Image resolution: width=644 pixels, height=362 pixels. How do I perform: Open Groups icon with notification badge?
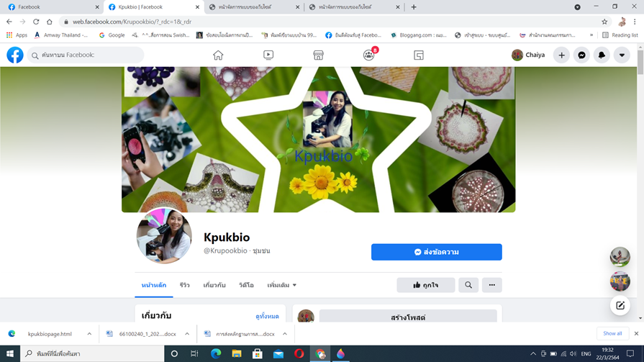[369, 55]
